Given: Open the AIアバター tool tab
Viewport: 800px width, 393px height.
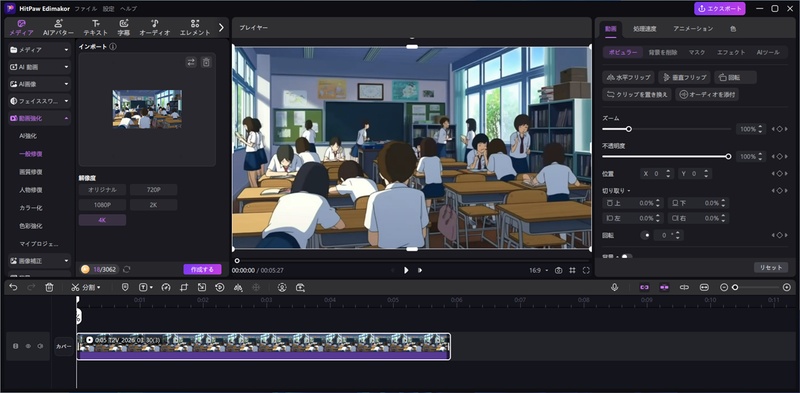Looking at the screenshot, I should click(x=59, y=28).
